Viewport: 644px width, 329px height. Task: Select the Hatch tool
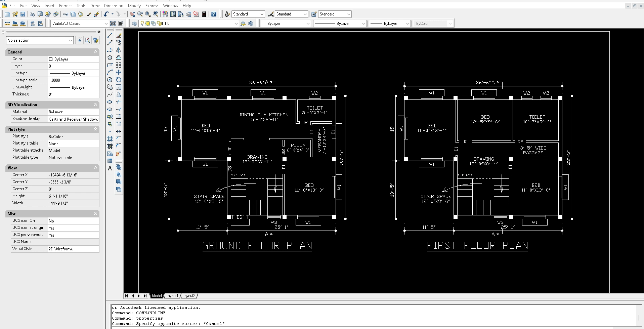click(x=110, y=139)
